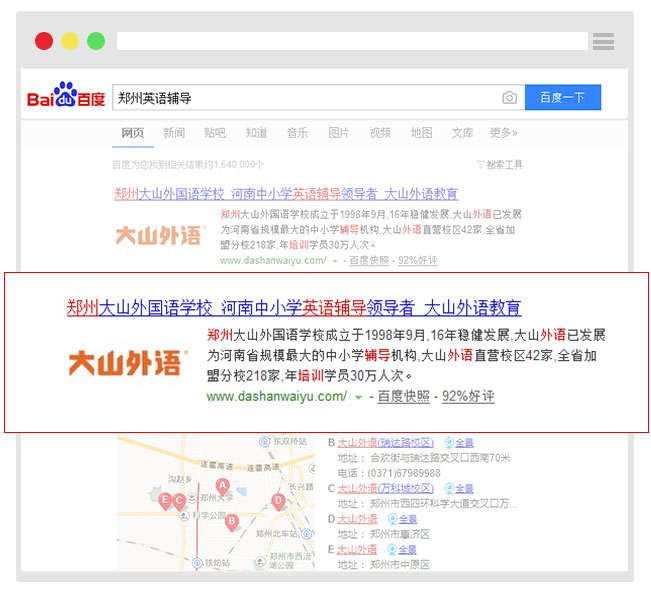Switch to the 新闻 tab
Image resolution: width=651 pixels, height=592 pixels.
(174, 133)
